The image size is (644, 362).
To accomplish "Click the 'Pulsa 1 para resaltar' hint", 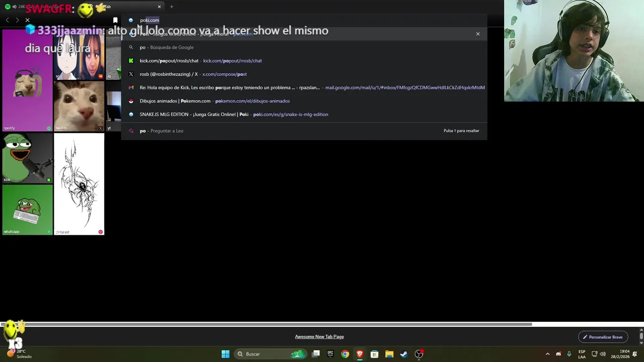I will [x=461, y=131].
